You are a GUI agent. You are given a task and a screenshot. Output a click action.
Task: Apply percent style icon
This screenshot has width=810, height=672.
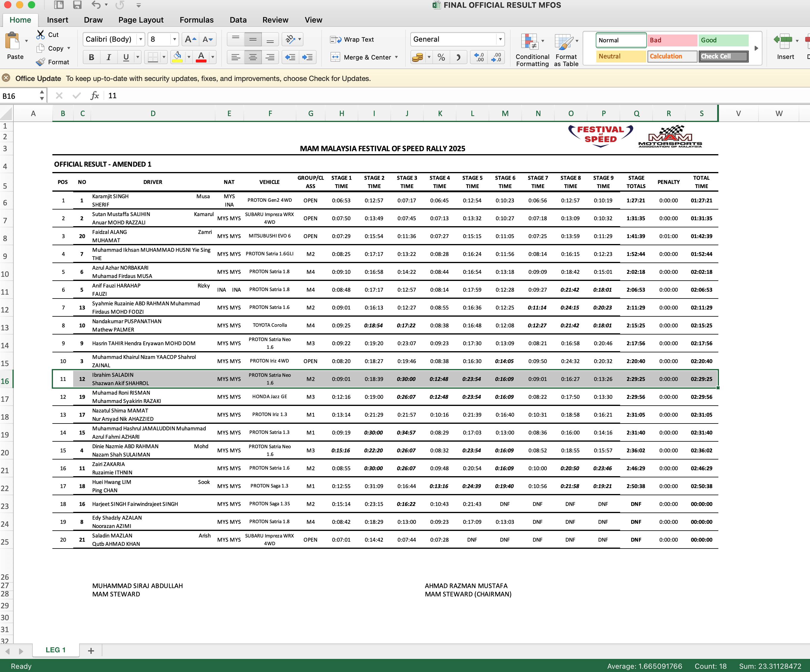click(x=441, y=57)
